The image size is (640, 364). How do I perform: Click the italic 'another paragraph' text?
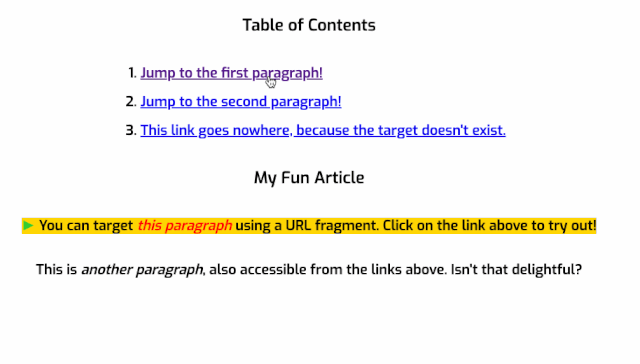(x=142, y=270)
